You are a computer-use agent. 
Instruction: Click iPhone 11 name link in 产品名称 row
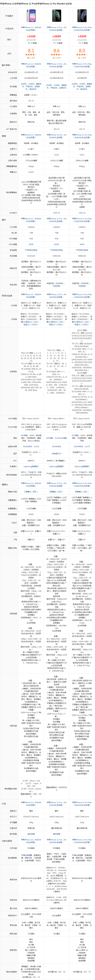31,29
